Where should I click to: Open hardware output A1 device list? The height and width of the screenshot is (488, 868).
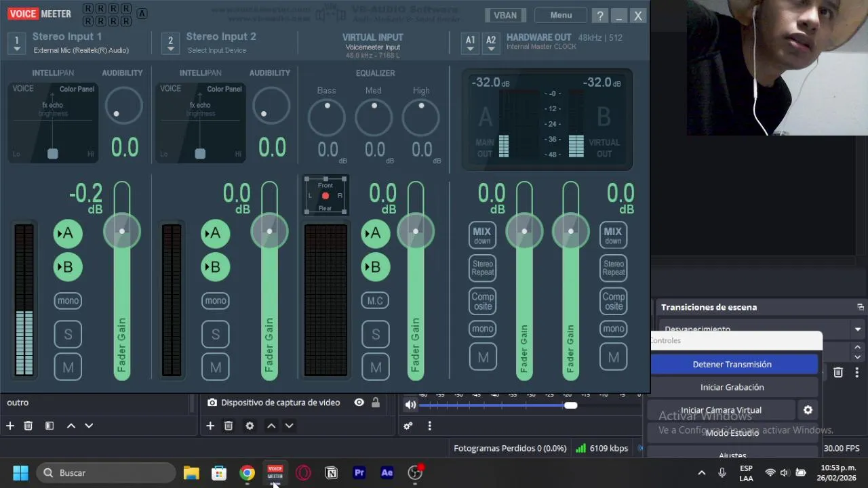[470, 43]
